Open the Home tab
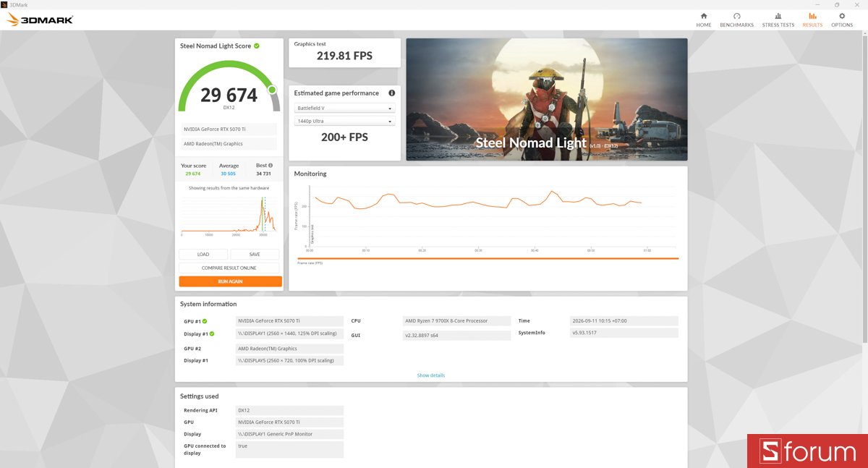Image resolution: width=868 pixels, height=468 pixels. click(x=704, y=20)
